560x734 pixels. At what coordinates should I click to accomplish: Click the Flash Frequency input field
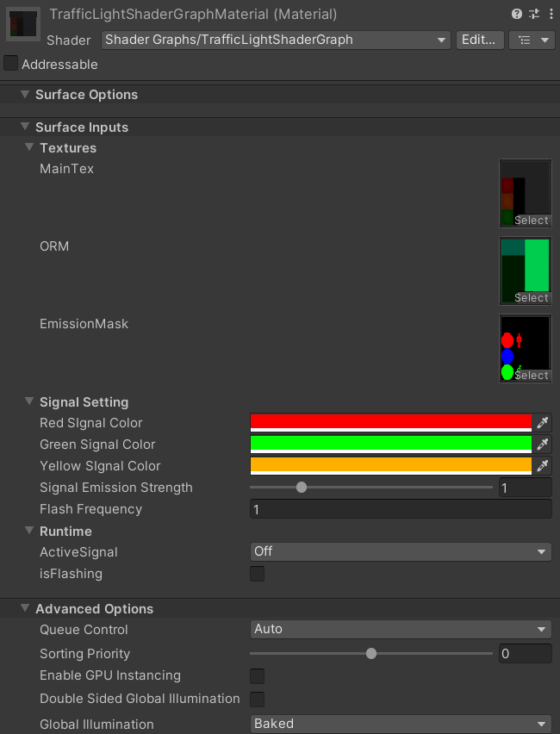click(x=401, y=509)
